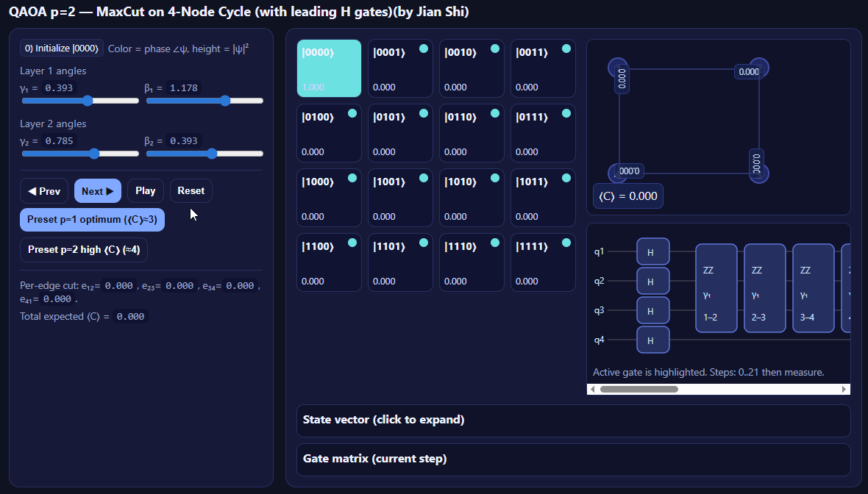868x494 pixels.
Task: Click the γ₁ angle slider
Action: [x=80, y=101]
